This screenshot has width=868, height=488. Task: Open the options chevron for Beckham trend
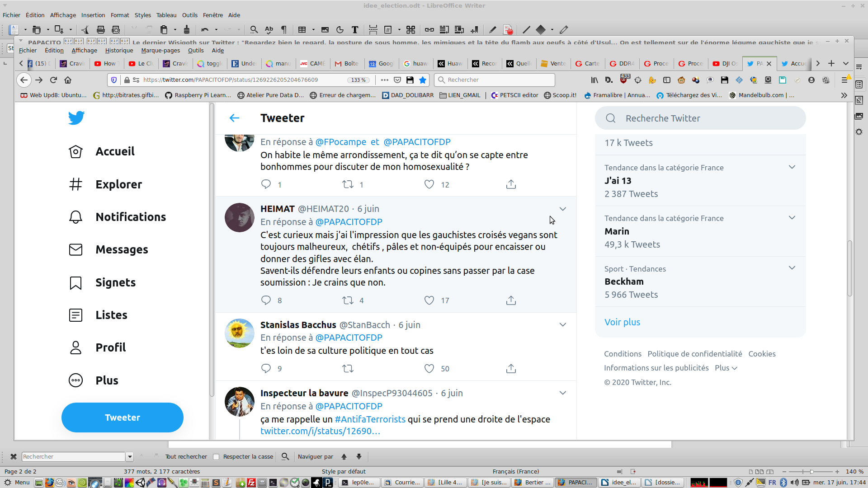pyautogui.click(x=792, y=268)
